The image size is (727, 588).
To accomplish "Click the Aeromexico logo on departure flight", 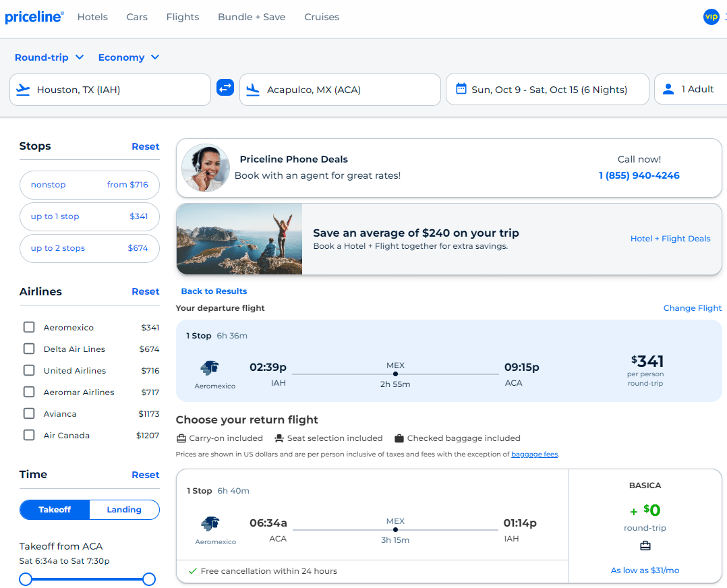I will 210,367.
